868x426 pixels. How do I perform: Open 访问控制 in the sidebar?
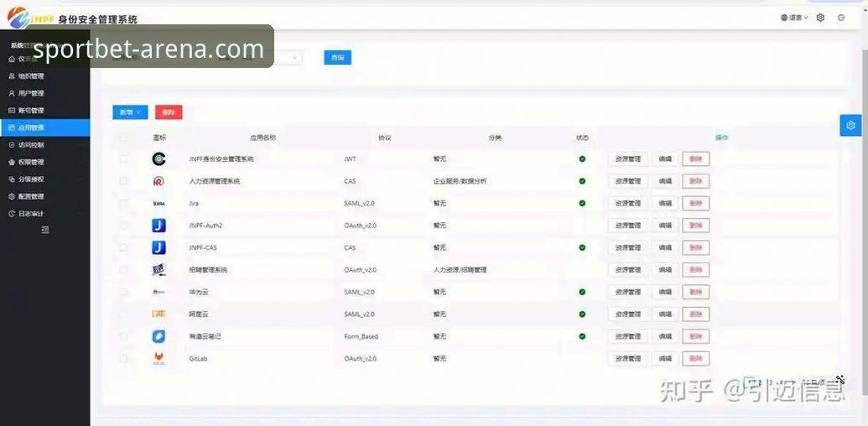44,144
